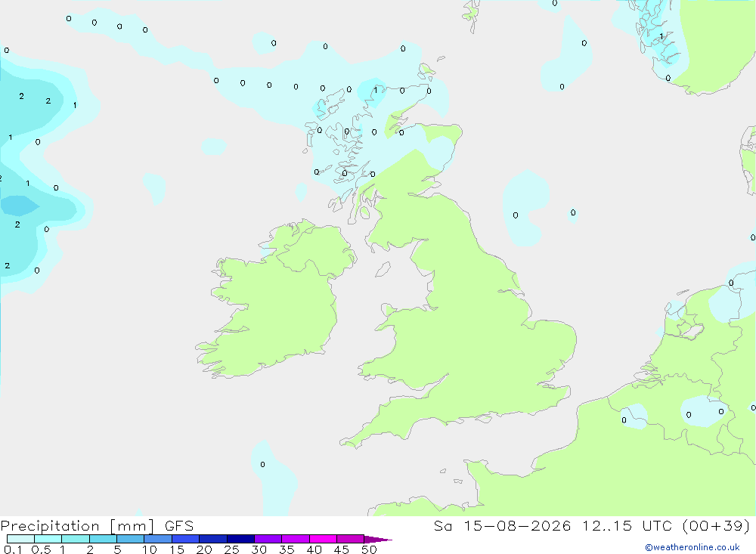
Task: Select the 35–40 mm purple legend swatch
Action: [x=295, y=539]
